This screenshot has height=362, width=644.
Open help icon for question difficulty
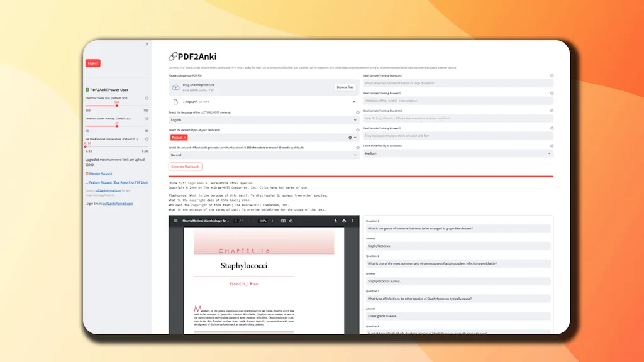[x=552, y=146]
